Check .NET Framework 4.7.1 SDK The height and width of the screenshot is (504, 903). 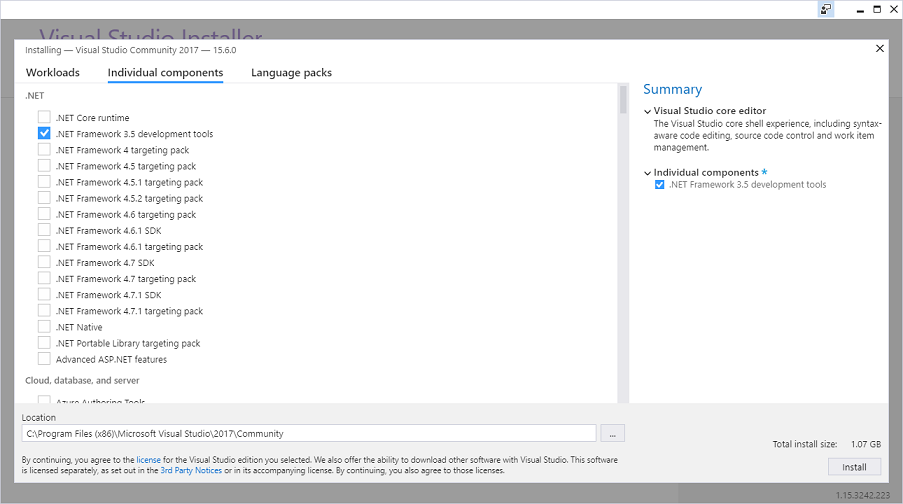coord(44,294)
